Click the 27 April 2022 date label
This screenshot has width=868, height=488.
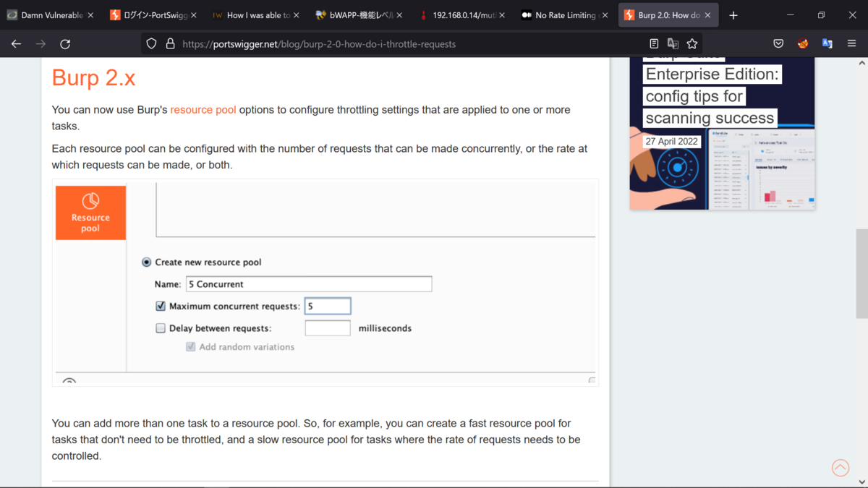[x=672, y=142]
